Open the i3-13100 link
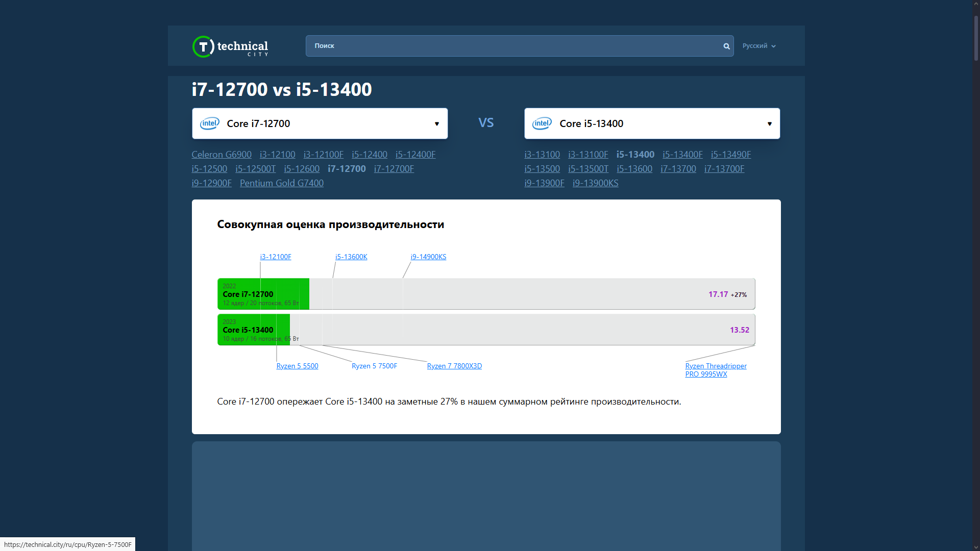This screenshot has height=551, width=980. pyautogui.click(x=542, y=155)
